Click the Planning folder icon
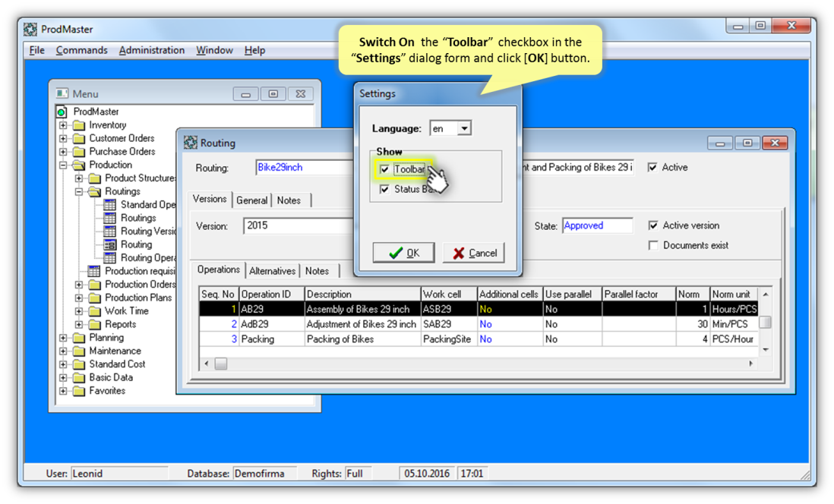This screenshot has height=504, width=834. pos(79,338)
